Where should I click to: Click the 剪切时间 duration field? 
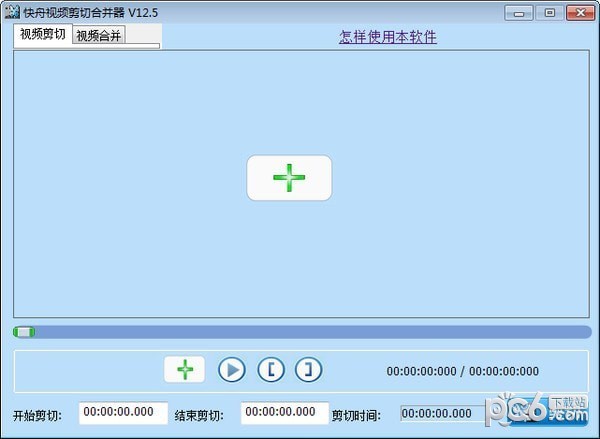[x=442, y=413]
